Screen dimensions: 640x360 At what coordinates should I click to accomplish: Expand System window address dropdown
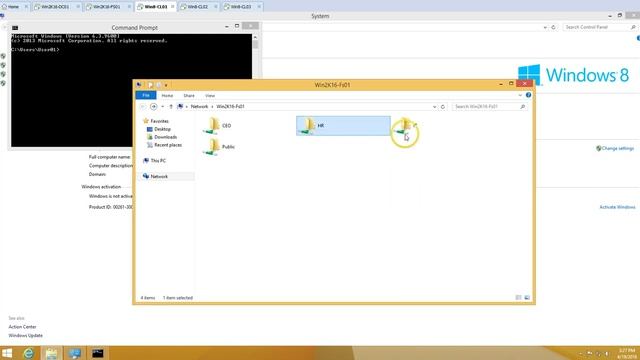545,27
